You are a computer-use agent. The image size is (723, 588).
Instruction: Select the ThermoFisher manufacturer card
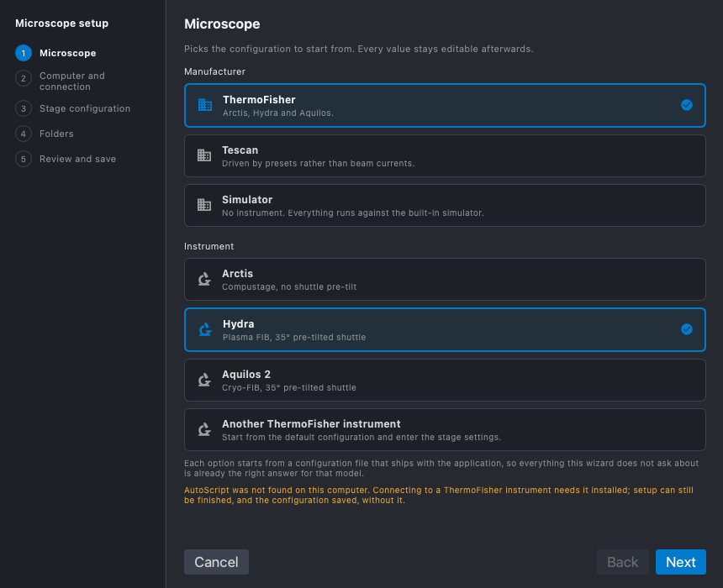[x=445, y=105]
